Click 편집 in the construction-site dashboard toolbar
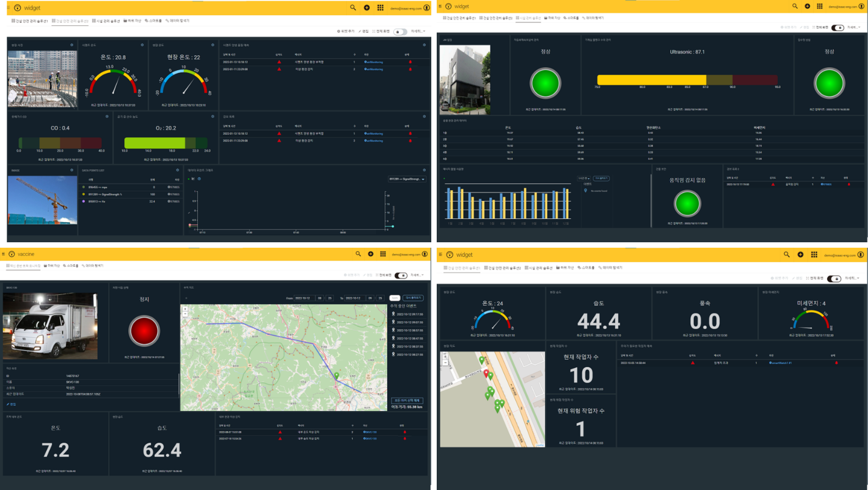The height and width of the screenshot is (490, 868). [x=363, y=32]
